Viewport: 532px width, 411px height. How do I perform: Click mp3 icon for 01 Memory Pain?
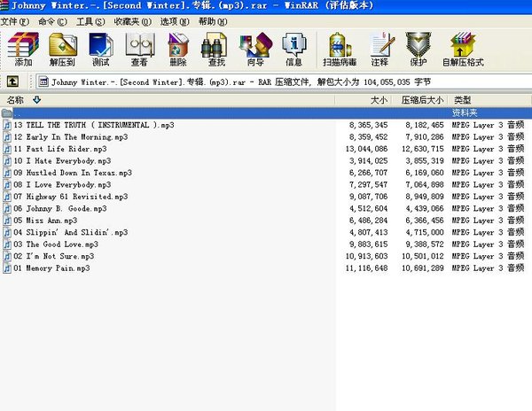[x=7, y=268]
